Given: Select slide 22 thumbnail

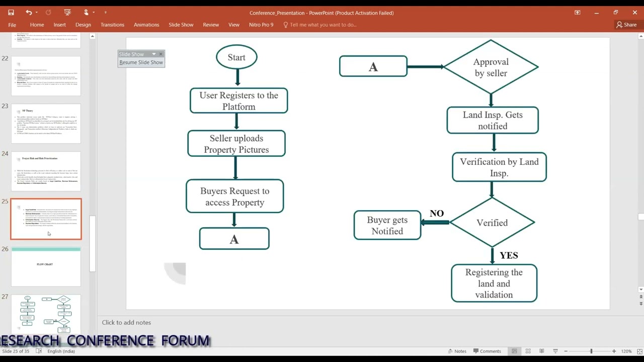Looking at the screenshot, I should [x=46, y=76].
